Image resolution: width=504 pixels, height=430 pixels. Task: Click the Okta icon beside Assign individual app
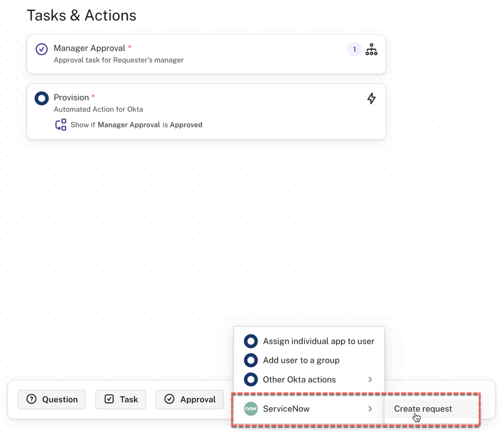[251, 341]
